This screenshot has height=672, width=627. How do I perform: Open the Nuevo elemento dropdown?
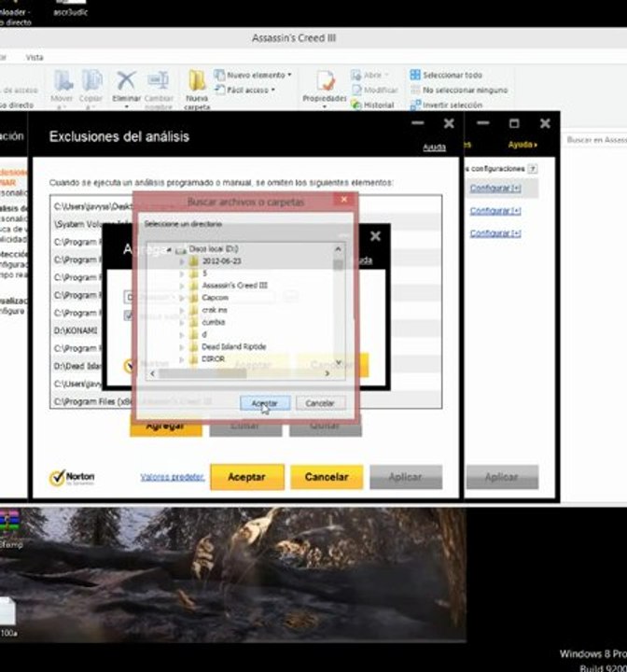(x=254, y=75)
